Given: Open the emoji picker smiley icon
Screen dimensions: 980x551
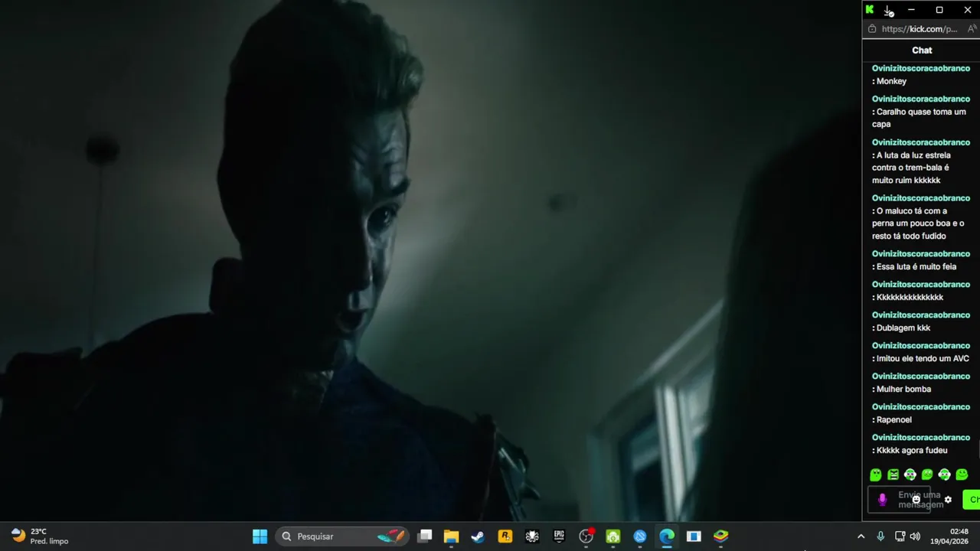Looking at the screenshot, I should point(916,500).
